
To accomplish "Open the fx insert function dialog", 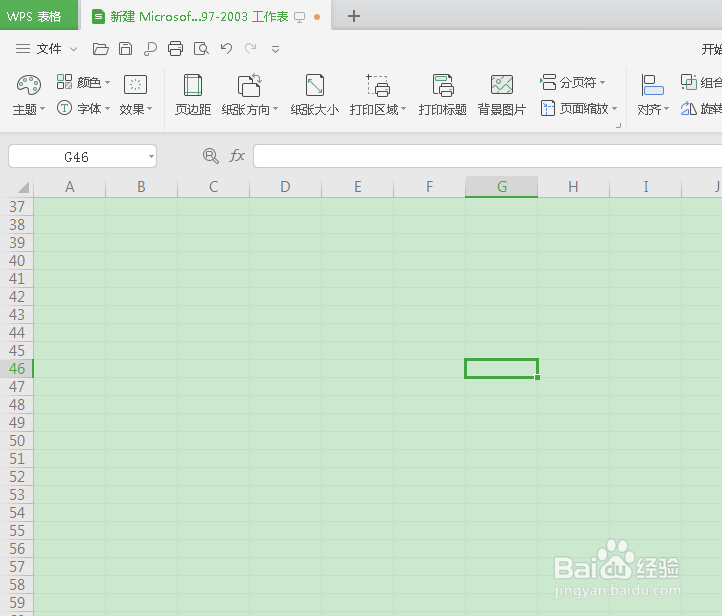I will (x=237, y=156).
